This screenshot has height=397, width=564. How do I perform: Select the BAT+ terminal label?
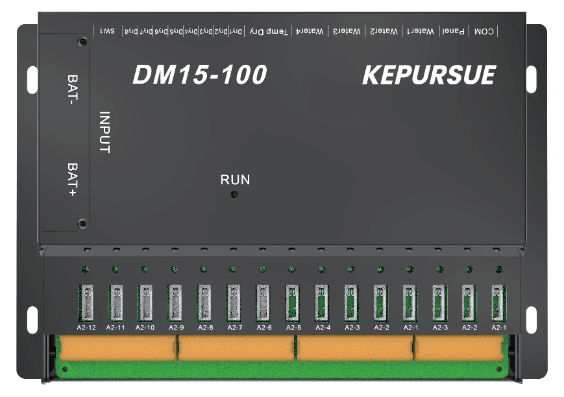coord(73,179)
